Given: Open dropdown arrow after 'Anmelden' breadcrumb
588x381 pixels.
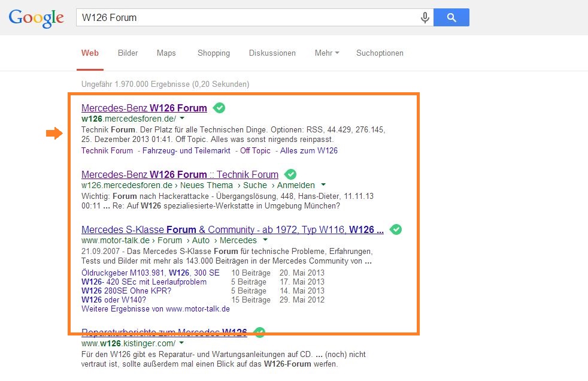Looking at the screenshot, I should pyautogui.click(x=323, y=185).
